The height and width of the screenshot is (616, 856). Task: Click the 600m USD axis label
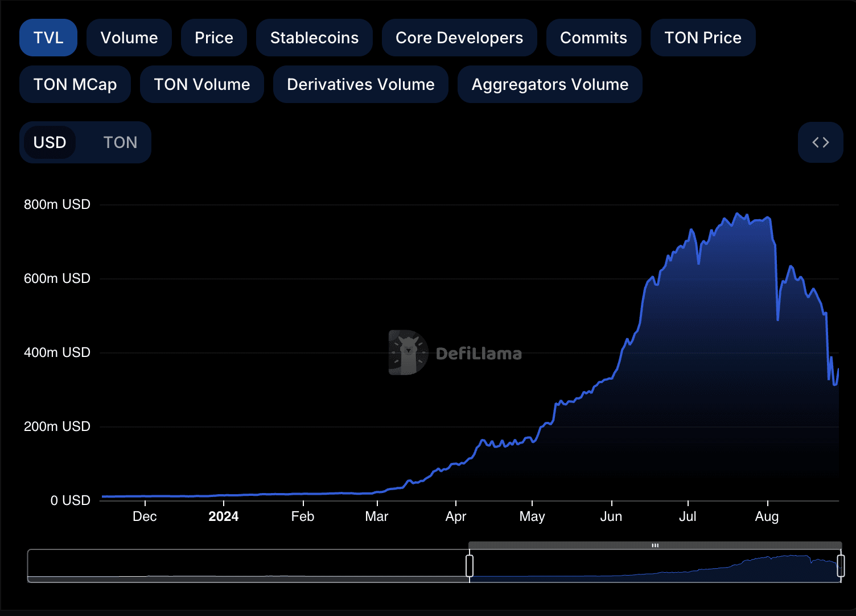pyautogui.click(x=57, y=278)
